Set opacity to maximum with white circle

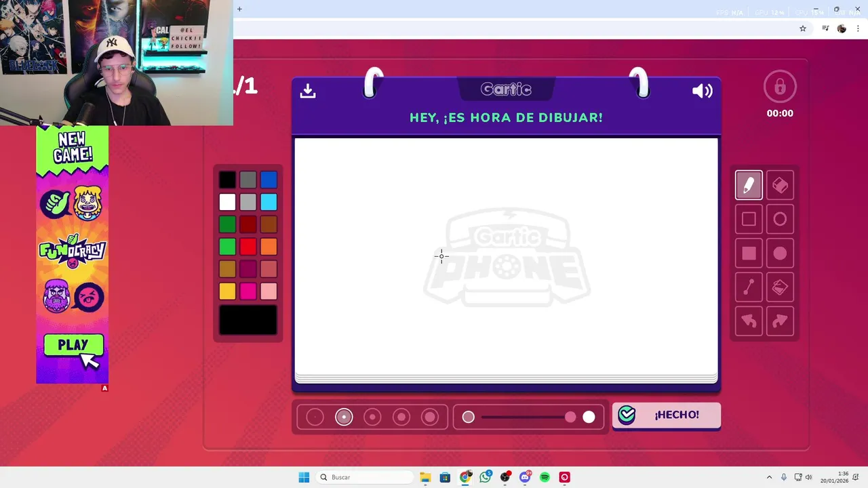(589, 417)
